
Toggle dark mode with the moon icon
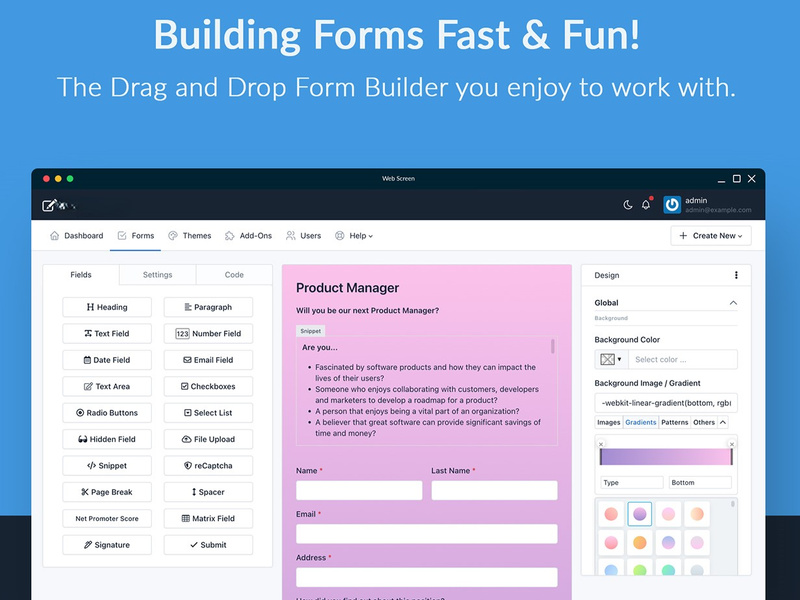[628, 204]
